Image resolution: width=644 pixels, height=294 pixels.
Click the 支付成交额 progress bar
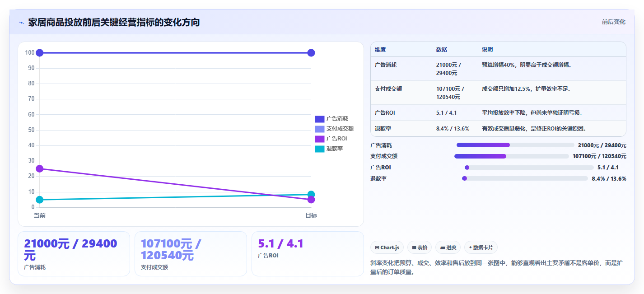coord(512,156)
